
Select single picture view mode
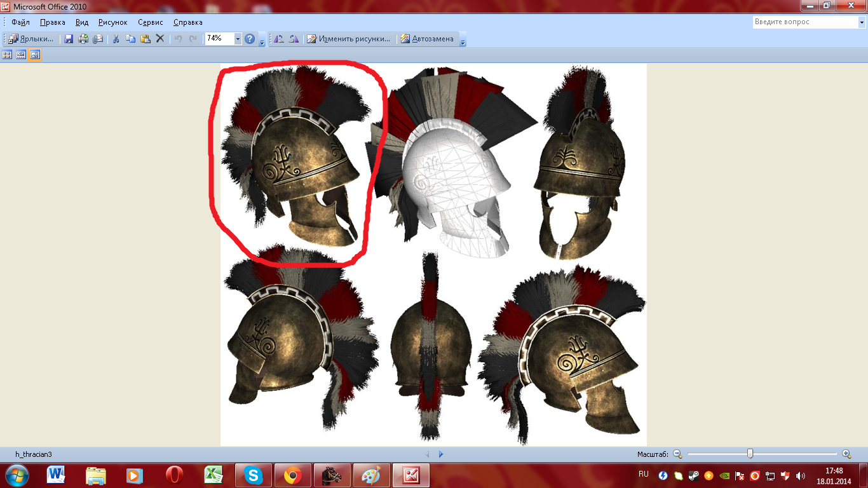(35, 55)
